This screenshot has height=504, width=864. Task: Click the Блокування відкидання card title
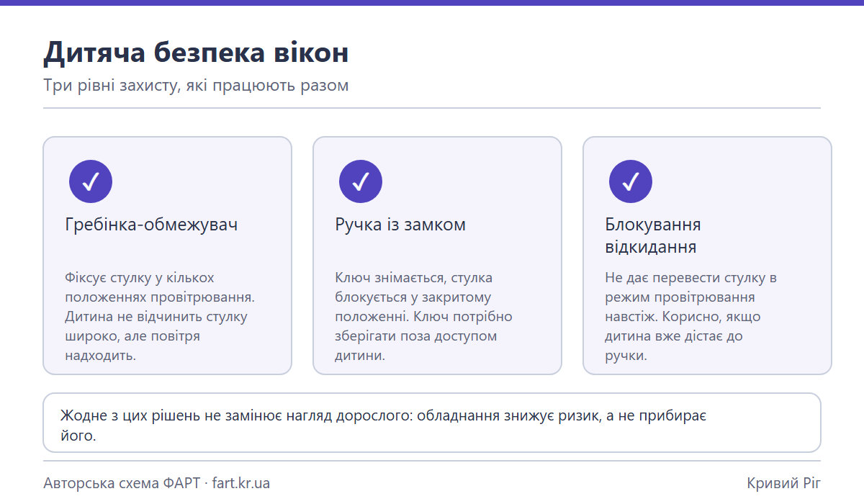click(x=653, y=235)
